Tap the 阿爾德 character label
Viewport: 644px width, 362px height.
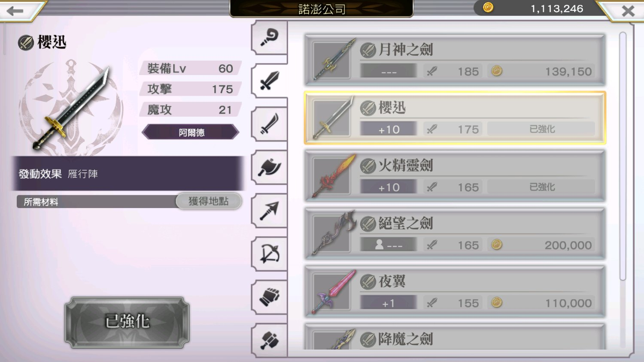point(191,132)
